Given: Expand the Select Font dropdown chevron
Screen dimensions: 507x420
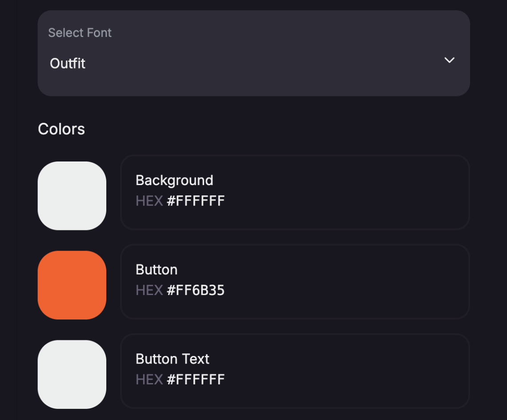Looking at the screenshot, I should tap(449, 60).
